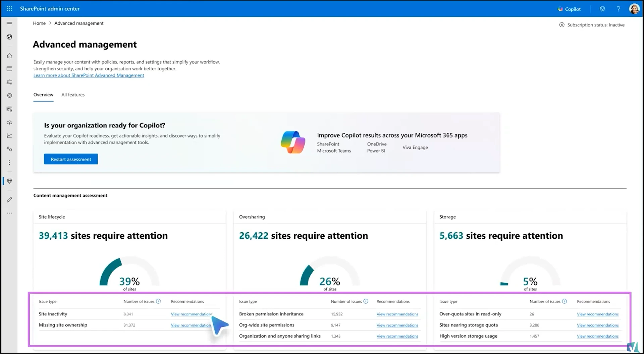
Task: Click Subscription status: Inactive indicator
Action: (x=592, y=25)
